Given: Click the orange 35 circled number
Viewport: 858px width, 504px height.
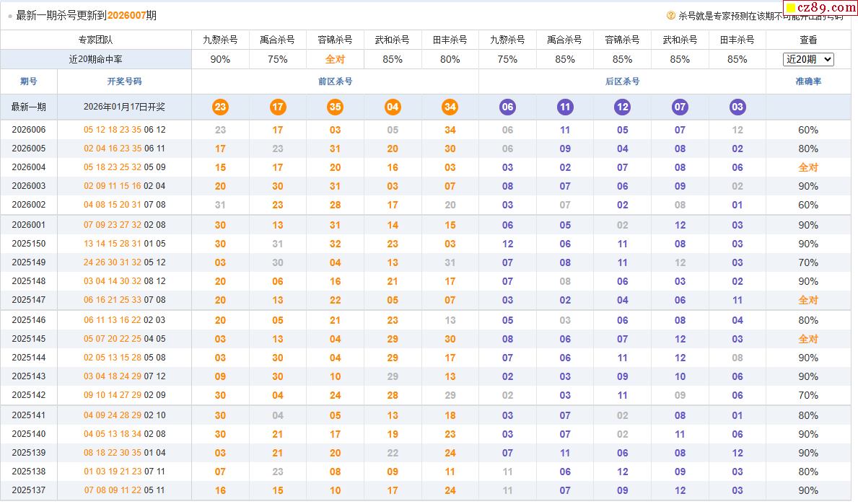Looking at the screenshot, I should click(x=335, y=107).
